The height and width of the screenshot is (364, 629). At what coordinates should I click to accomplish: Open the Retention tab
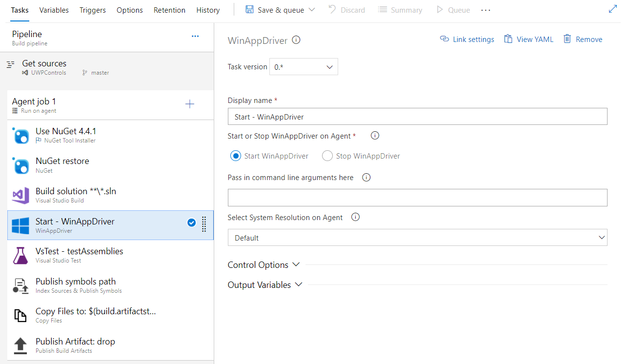(169, 10)
